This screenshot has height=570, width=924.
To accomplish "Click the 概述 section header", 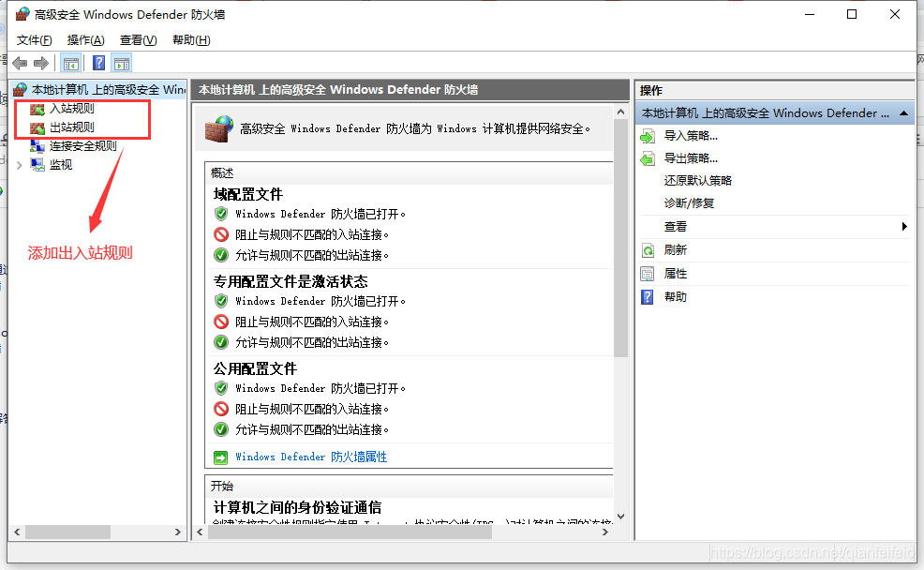I will (222, 173).
